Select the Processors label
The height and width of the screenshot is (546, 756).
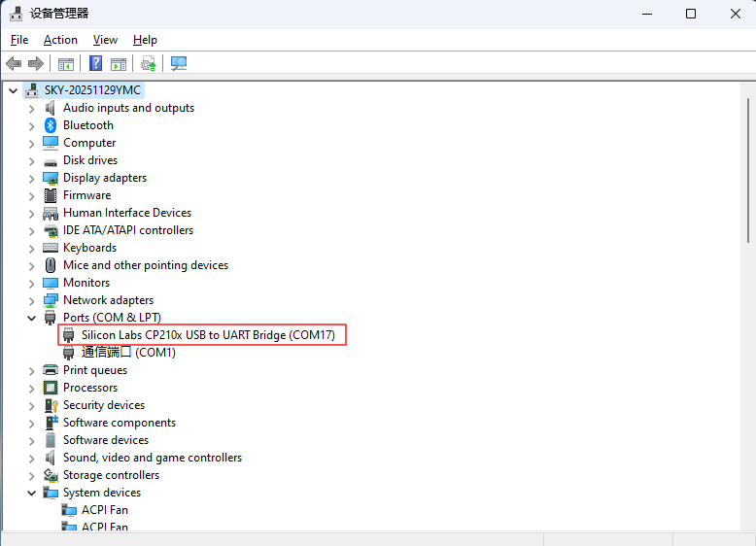[90, 388]
